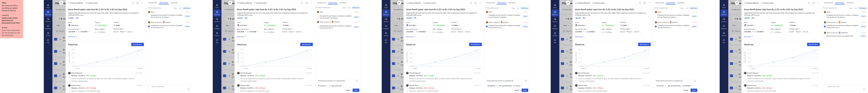Viewport: 868px width, 93px height.
Task: Click Cancel in the second screen's action item form
Action: click(x=348, y=90)
